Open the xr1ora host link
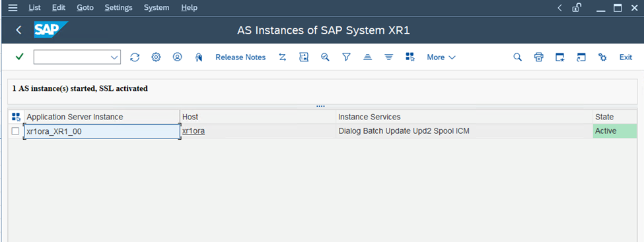This screenshot has width=644, height=242. pos(194,131)
